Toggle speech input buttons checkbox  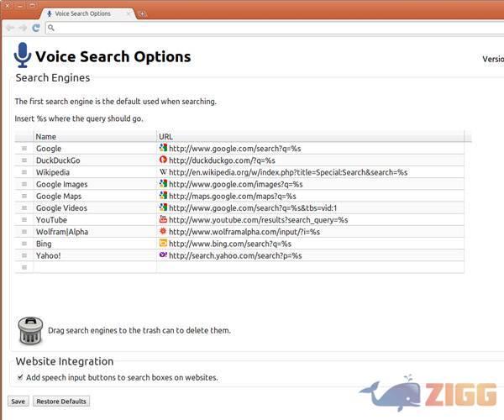20,377
